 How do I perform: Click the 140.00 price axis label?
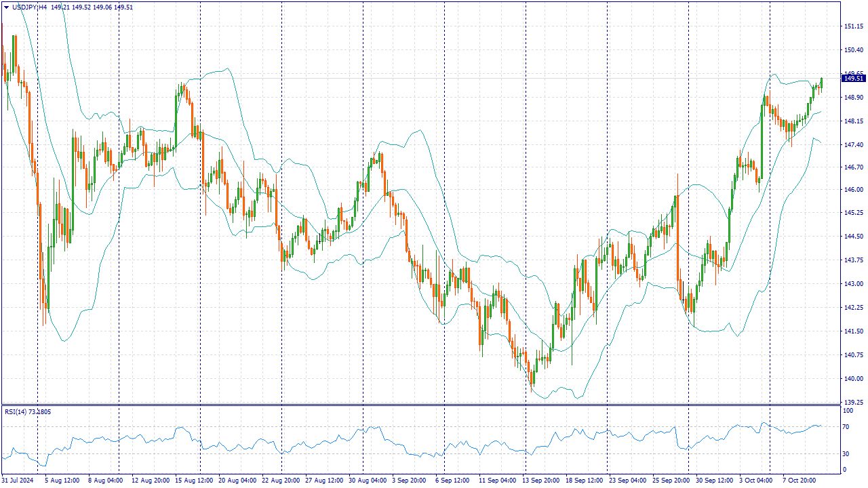click(x=853, y=379)
